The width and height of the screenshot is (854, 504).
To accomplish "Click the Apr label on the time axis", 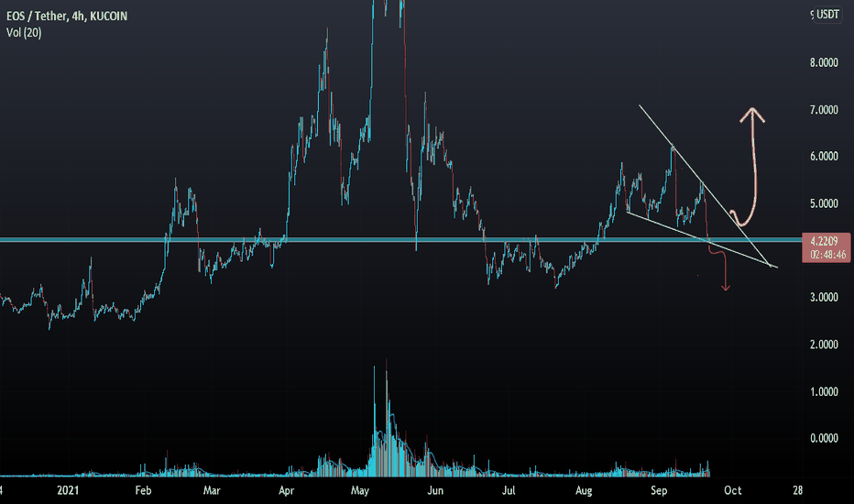I will coord(287,490).
